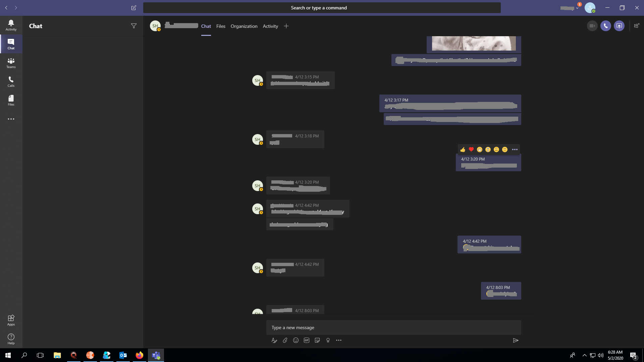This screenshot has height=362, width=644.
Task: Open the Activity bell in sidebar
Action: (11, 25)
